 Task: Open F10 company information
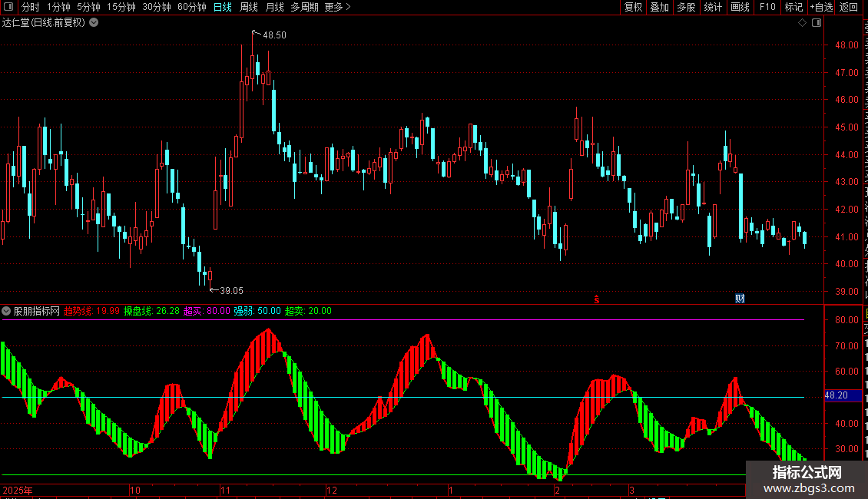click(767, 7)
